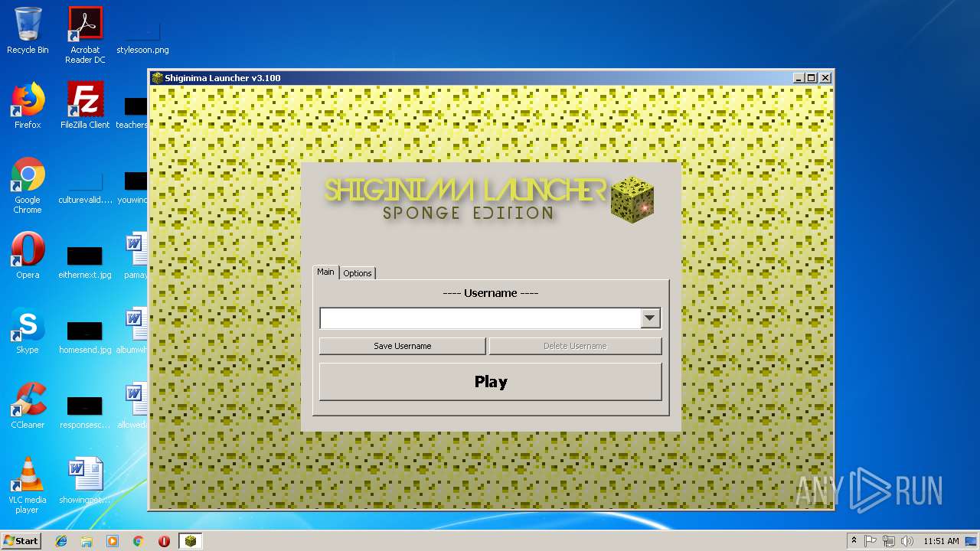
Task: Open the Start menu
Action: pos(21,540)
